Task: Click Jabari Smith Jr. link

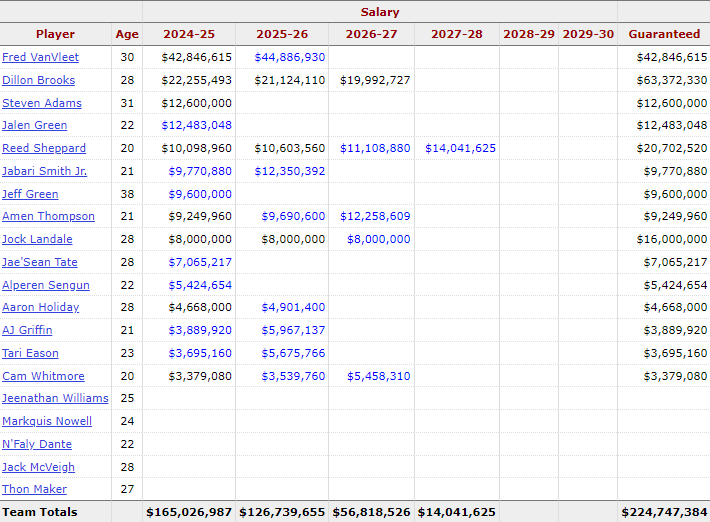Action: pos(44,171)
